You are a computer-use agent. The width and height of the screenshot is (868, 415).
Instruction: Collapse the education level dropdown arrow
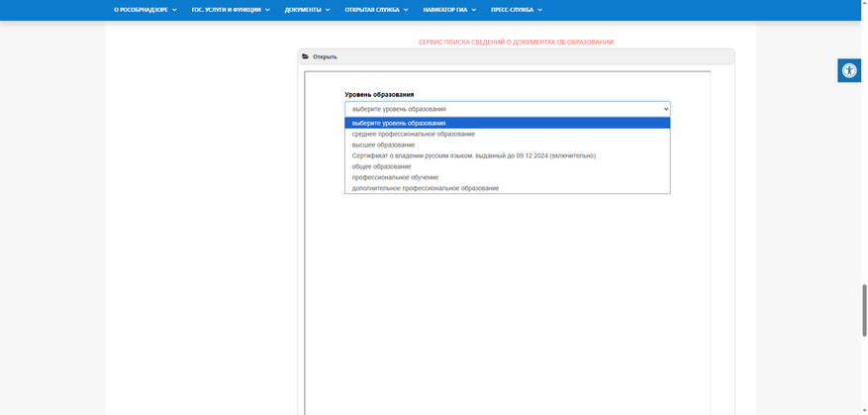click(x=666, y=109)
